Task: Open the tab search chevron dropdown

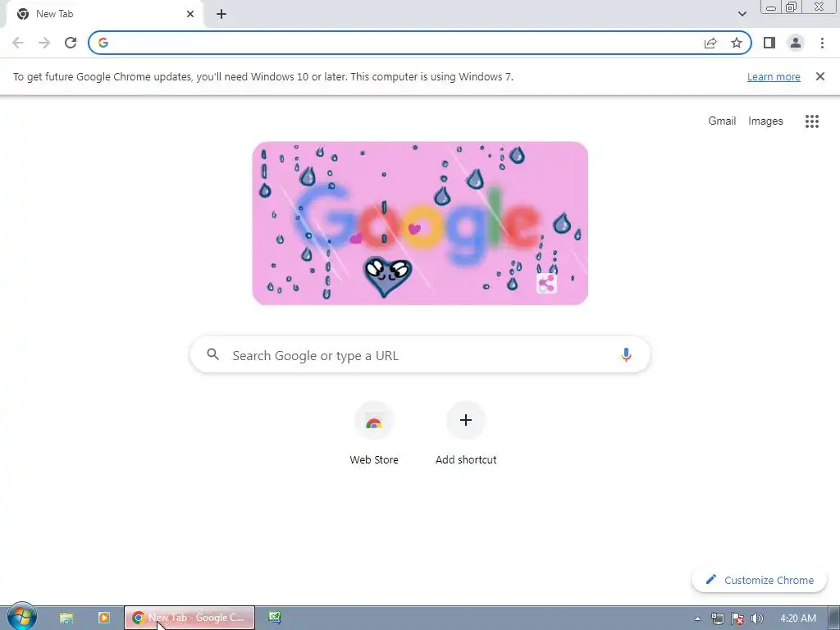Action: click(x=742, y=14)
